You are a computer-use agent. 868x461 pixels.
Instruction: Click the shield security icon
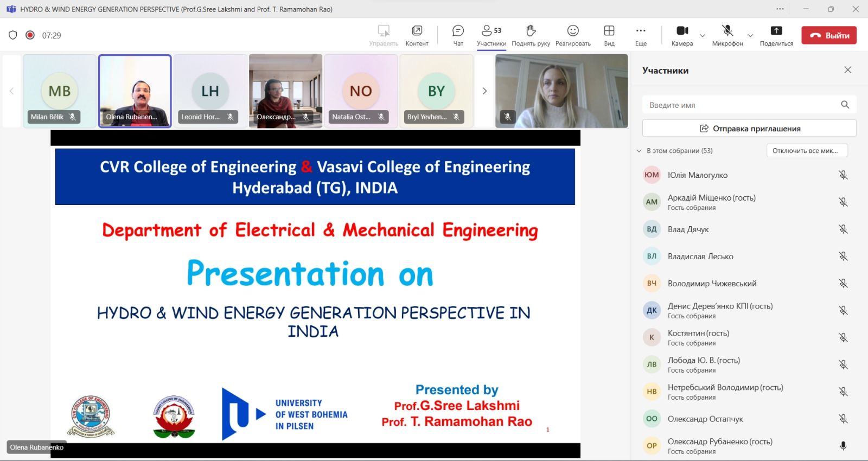pyautogui.click(x=13, y=35)
